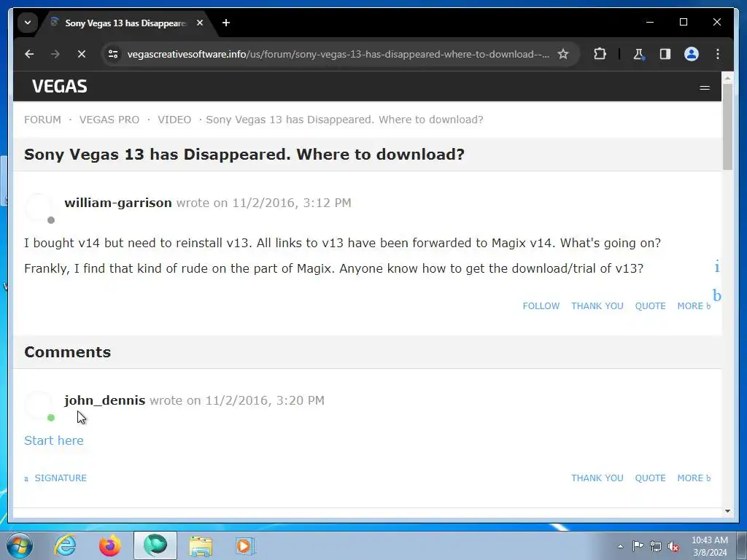Screen dimensions: 747x560
Task: Click QUOTE on john_dennis's comment
Action: coord(650,478)
